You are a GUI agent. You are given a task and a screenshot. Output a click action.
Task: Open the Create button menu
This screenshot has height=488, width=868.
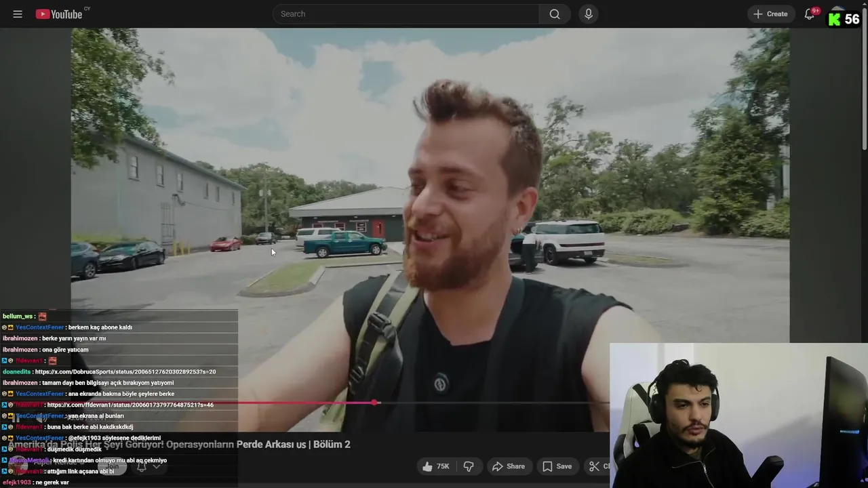pos(771,14)
